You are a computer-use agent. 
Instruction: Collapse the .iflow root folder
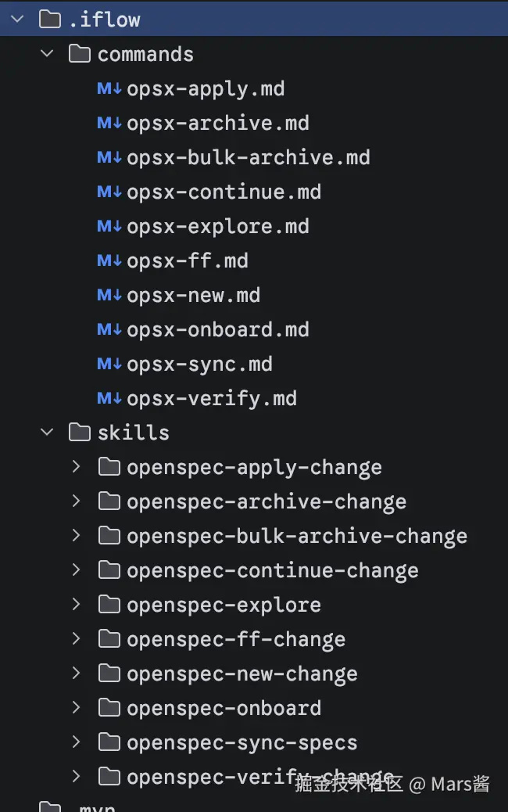(17, 20)
